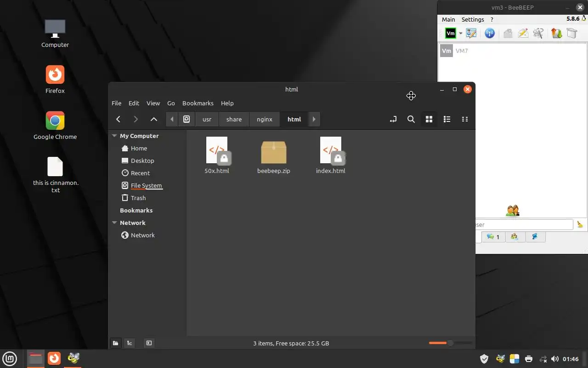Toggle location entry in file manager toolbar

coord(393,119)
